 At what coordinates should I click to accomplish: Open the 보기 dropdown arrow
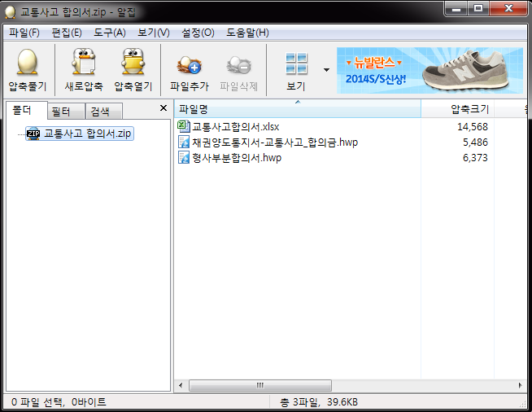click(326, 70)
